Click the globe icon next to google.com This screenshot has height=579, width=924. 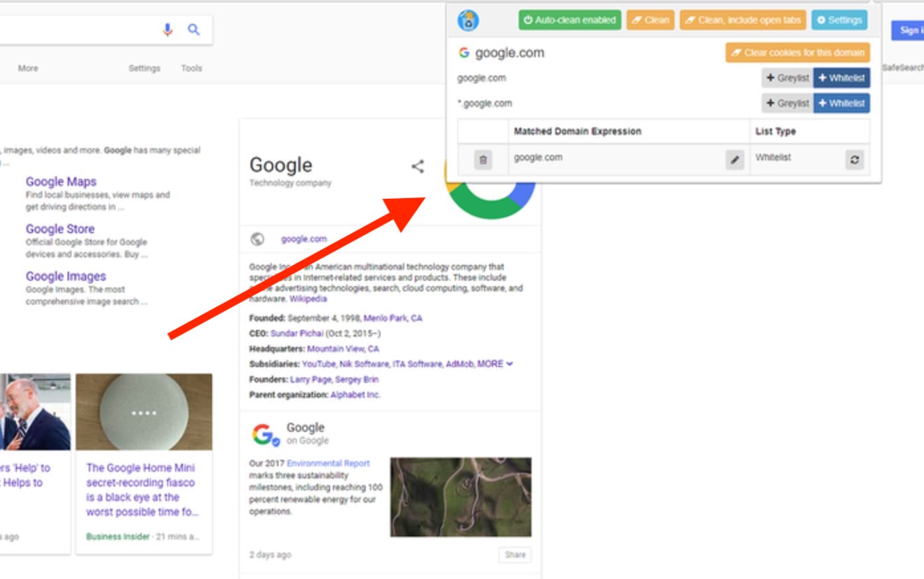pos(258,238)
